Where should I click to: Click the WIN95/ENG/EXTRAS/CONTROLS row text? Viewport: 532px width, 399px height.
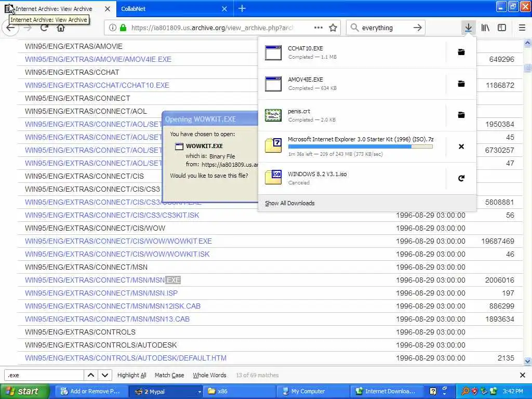coord(80,332)
